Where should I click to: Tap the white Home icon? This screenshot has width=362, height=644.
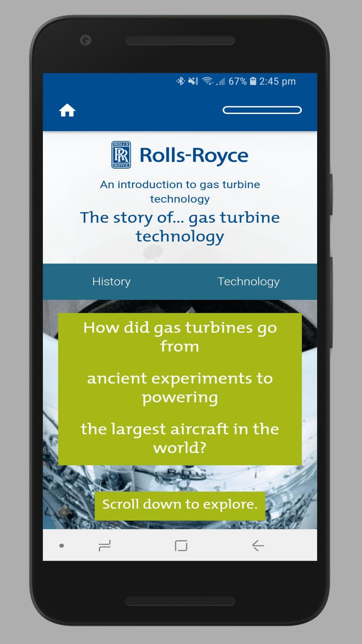[67, 110]
